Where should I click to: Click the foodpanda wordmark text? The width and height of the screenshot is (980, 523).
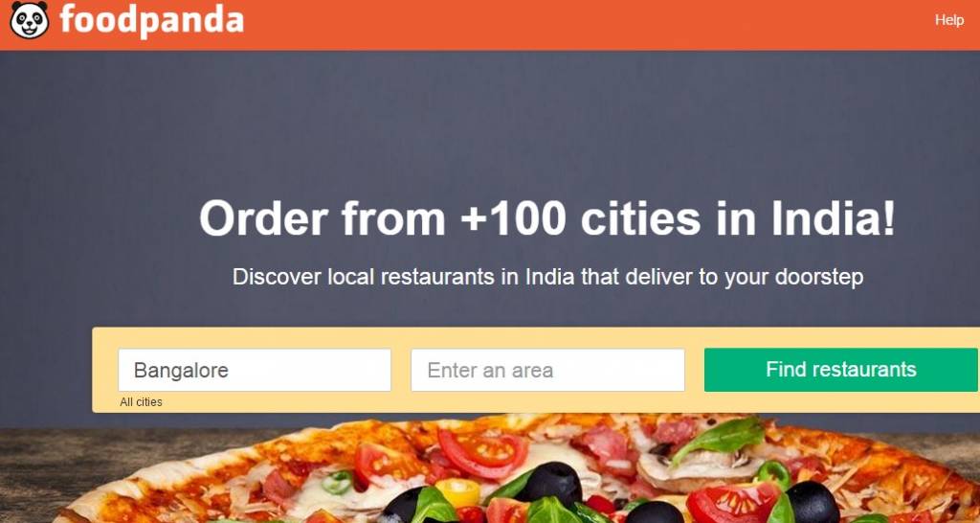[152, 21]
